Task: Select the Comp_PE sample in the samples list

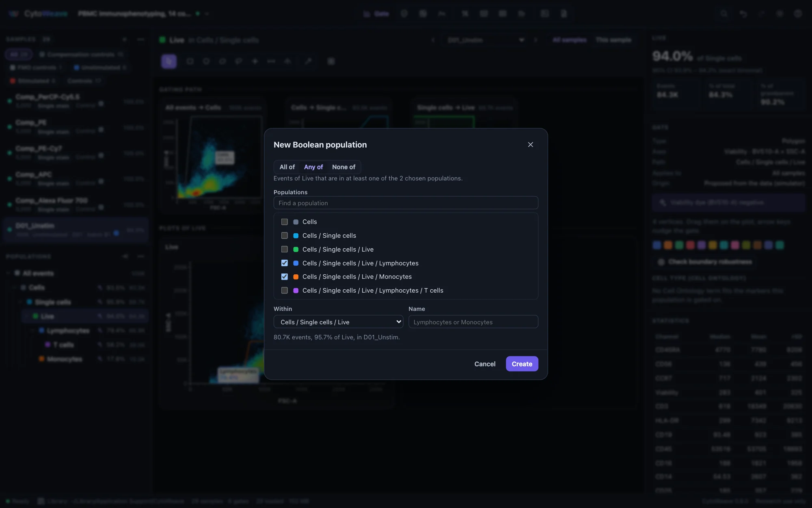Action: (76, 127)
